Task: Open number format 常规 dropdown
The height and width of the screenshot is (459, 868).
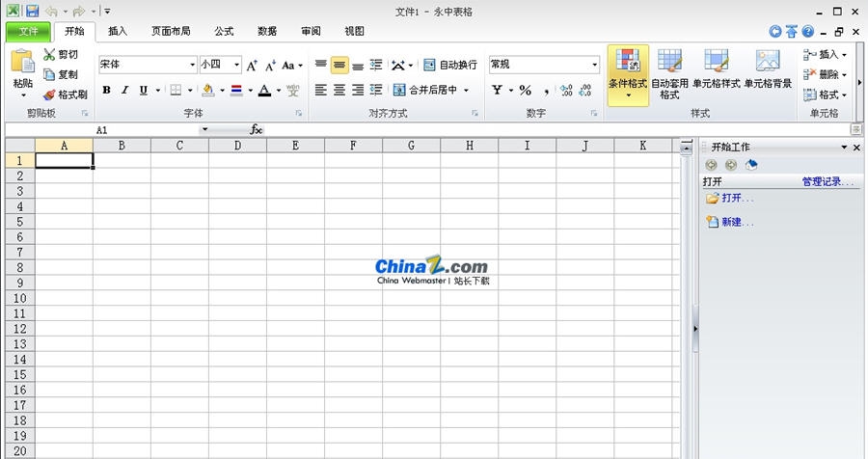Action: point(594,65)
